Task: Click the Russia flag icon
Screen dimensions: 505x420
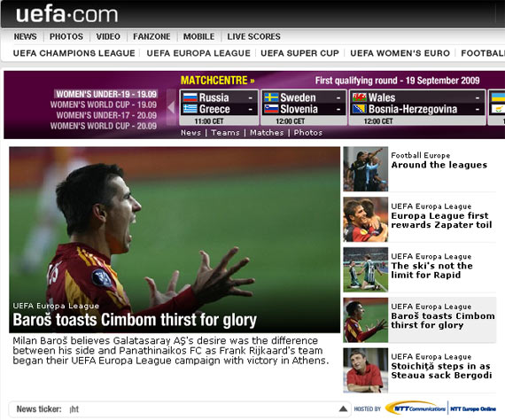Action: coord(190,97)
